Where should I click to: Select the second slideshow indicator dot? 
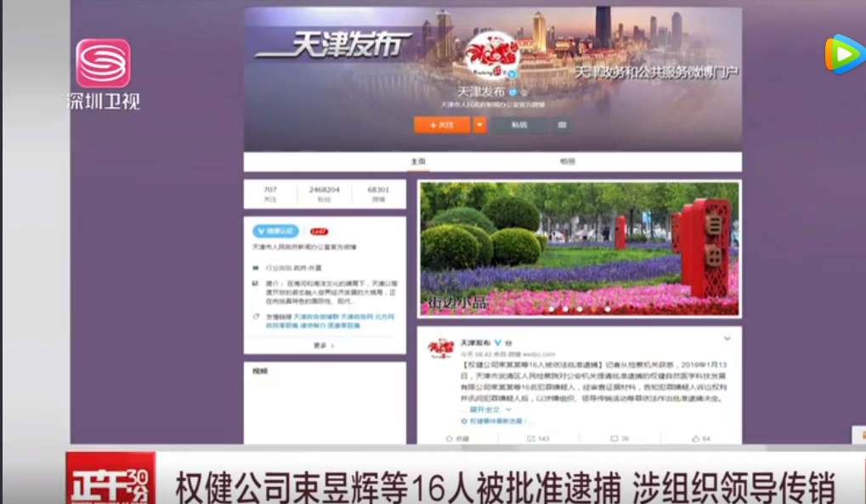(565, 309)
